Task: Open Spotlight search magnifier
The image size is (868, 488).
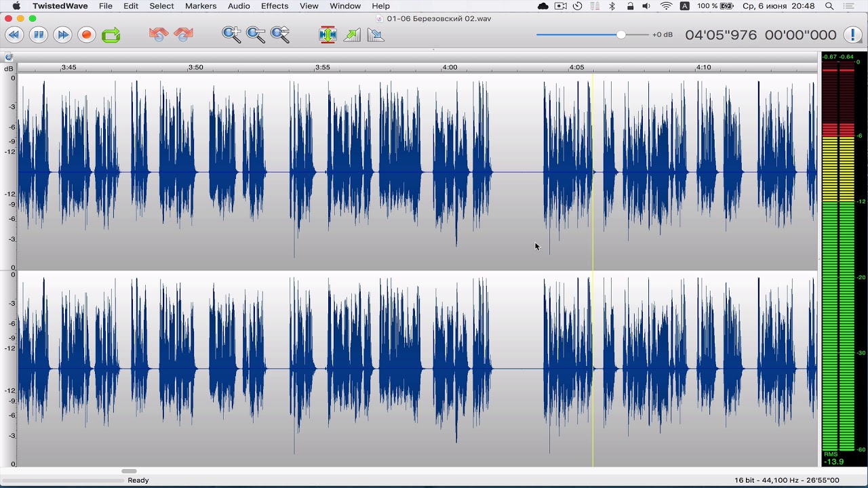Action: pos(829,6)
